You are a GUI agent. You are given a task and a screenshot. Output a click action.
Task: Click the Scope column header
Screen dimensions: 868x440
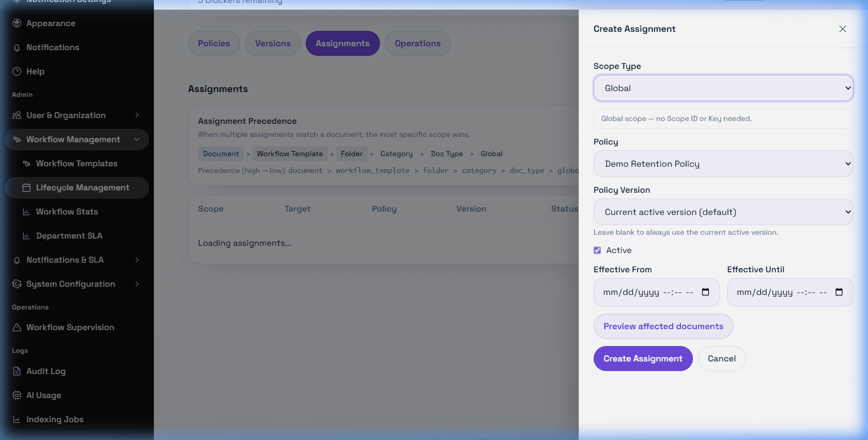click(x=211, y=209)
